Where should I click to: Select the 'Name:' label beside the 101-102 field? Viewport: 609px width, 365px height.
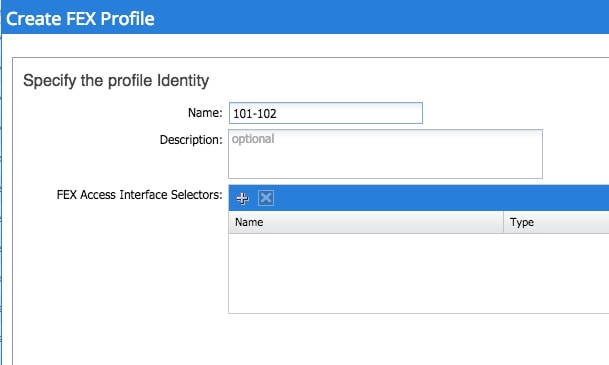pyautogui.click(x=205, y=113)
